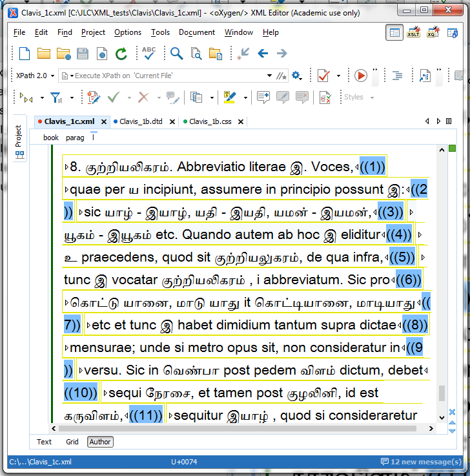Image resolution: width=470 pixels, height=476 pixels.
Task: Close the Clavis_1b.dtd tab
Action: coord(172,121)
